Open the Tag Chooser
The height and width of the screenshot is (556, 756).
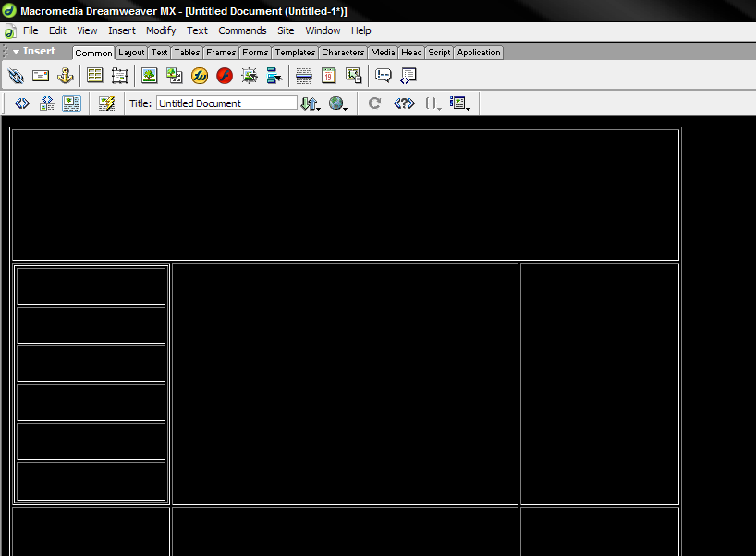(x=408, y=76)
